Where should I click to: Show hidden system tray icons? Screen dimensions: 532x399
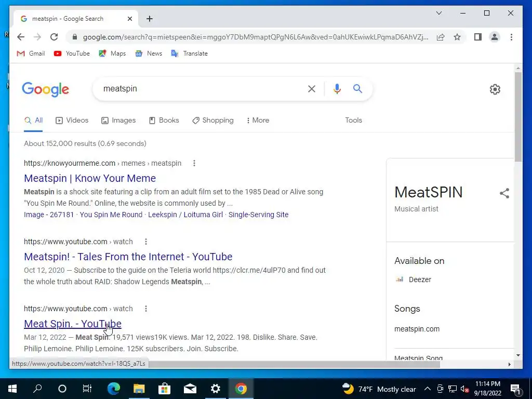pyautogui.click(x=428, y=389)
